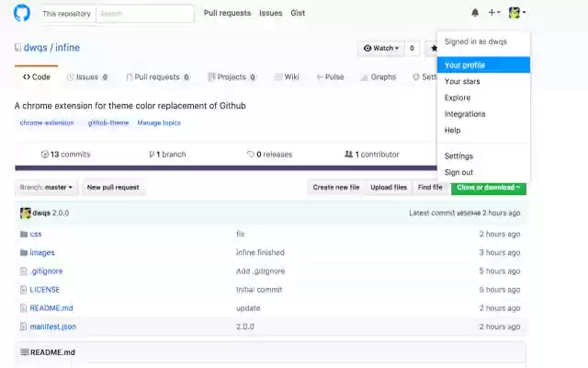Image resolution: width=588 pixels, height=368 pixels.
Task: Click the repository search input field
Action: coord(145,14)
